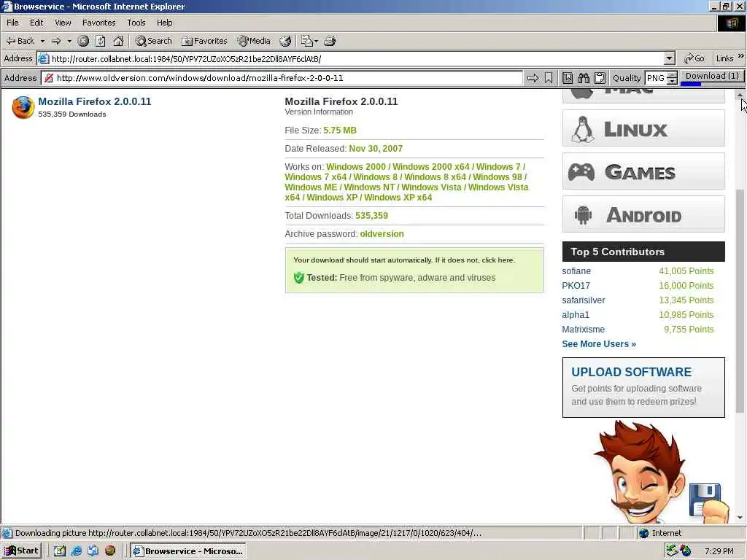The image size is (747, 560).
Task: Open alpha1 contributor profile
Action: 576,315
